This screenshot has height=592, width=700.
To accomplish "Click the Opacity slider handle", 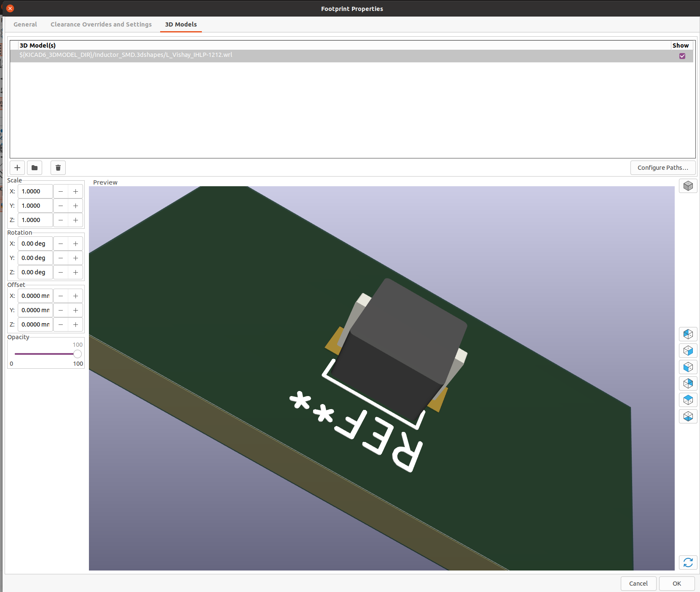I will (x=78, y=354).
